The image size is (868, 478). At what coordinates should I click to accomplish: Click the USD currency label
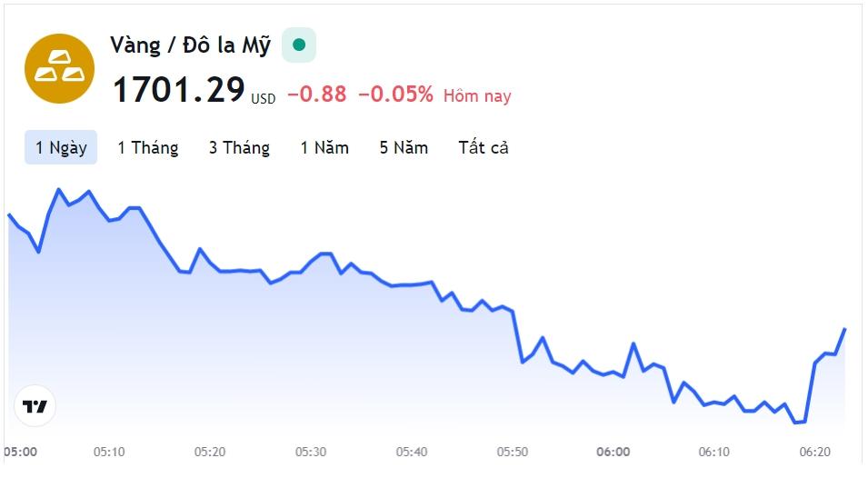click(263, 99)
